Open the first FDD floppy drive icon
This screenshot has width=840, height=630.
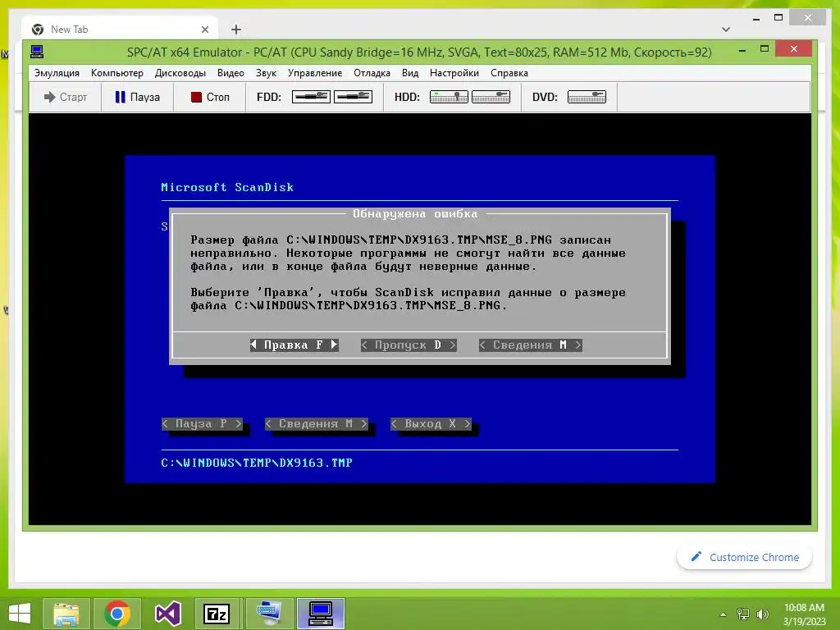tap(311, 97)
